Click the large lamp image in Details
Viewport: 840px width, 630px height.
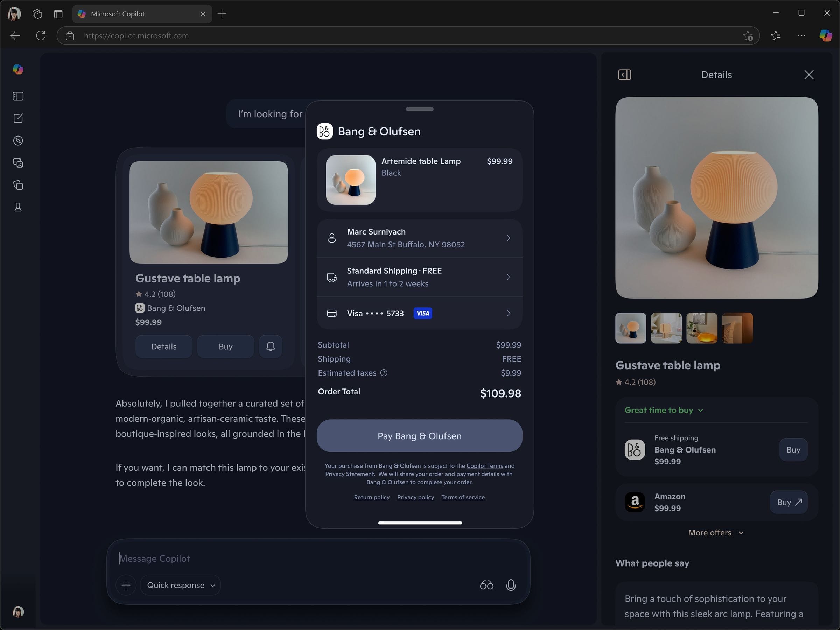pyautogui.click(x=716, y=198)
